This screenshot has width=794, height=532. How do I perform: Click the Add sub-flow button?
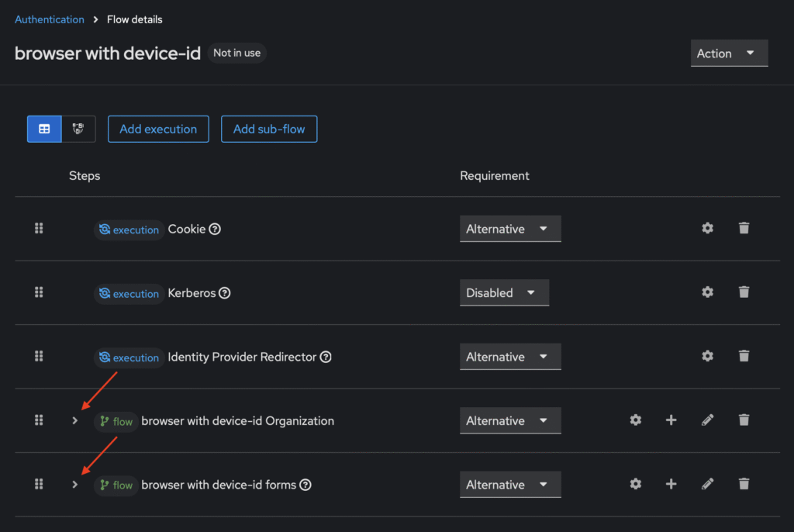269,129
